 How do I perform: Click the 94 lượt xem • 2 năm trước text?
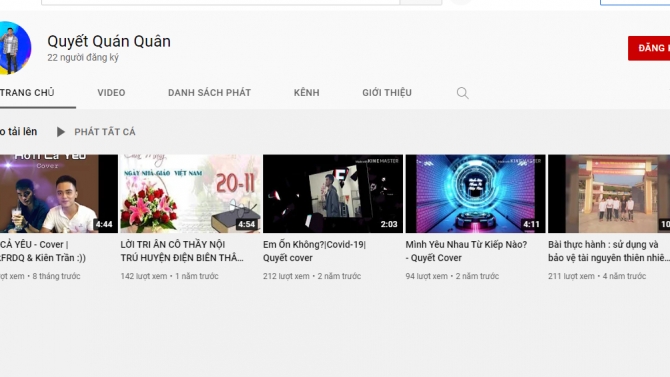452,276
